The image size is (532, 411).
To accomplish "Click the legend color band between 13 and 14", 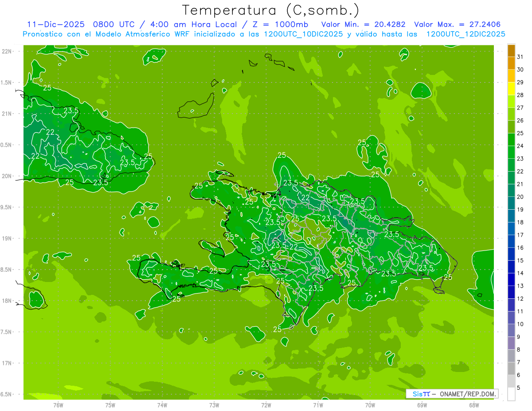I will tap(511, 280).
